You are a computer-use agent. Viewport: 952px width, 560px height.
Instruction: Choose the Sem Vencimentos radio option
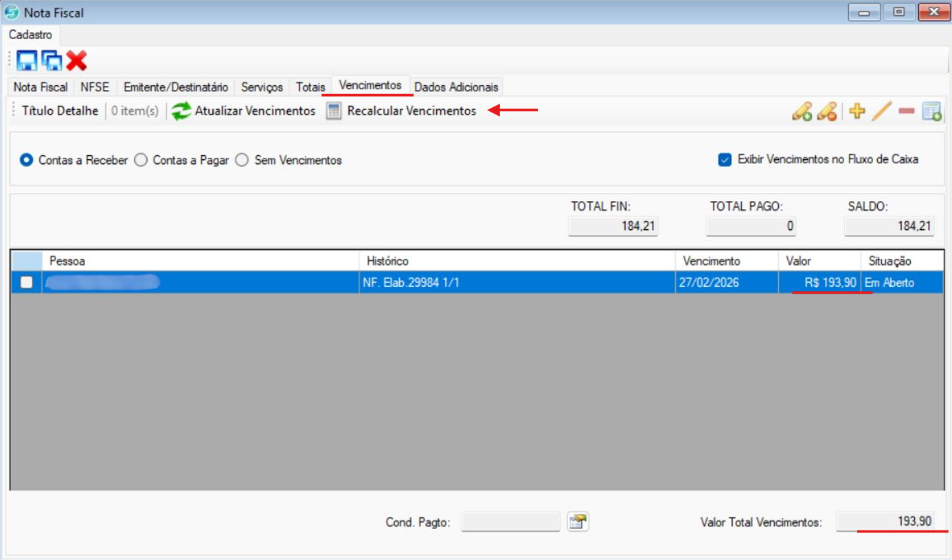(x=242, y=160)
